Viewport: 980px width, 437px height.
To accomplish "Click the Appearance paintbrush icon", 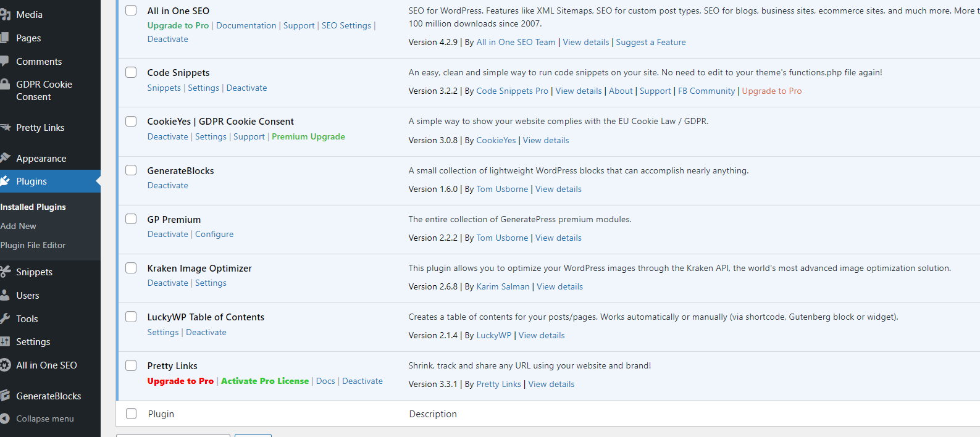I will 5,158.
